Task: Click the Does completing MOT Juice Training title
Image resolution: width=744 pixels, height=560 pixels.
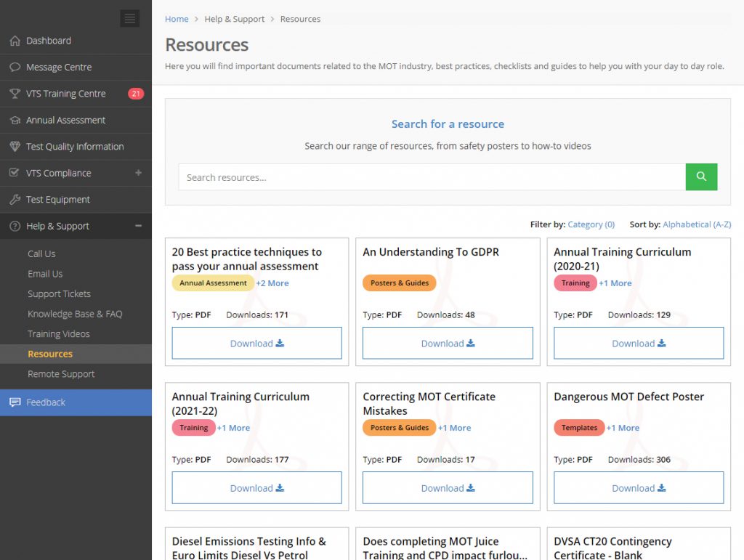Action: coord(445,548)
